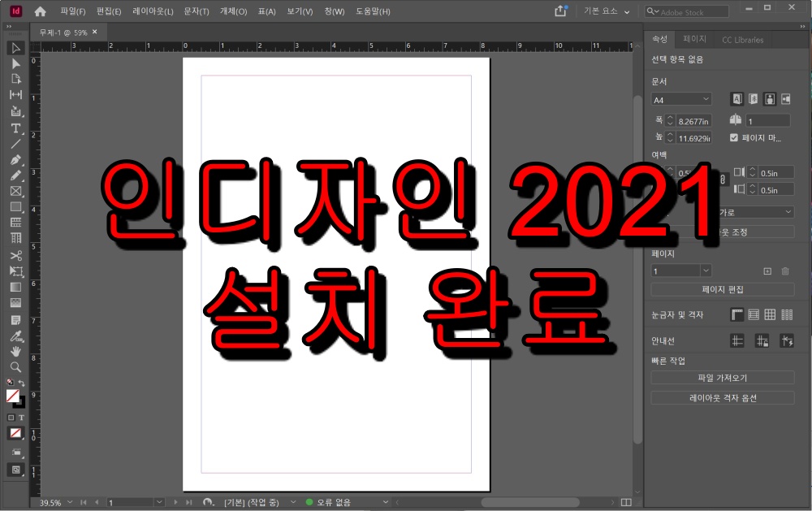The height and width of the screenshot is (511, 812).
Task: Toggle the margin values link chain icon
Action: 723,178
